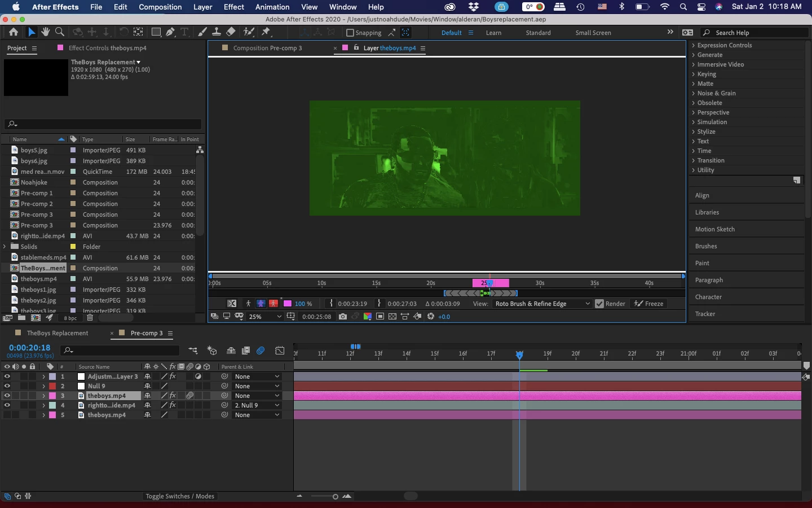Open the Graph Editor icon
Image resolution: width=812 pixels, height=508 pixels.
pos(280,351)
